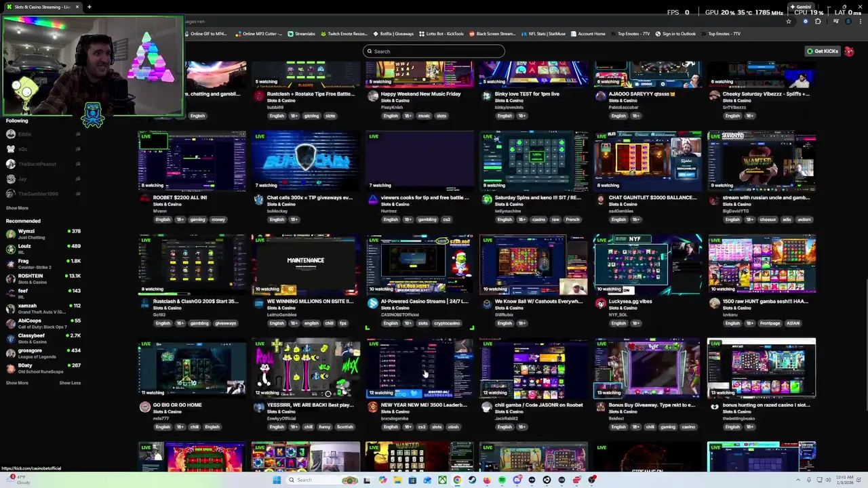This screenshot has width=868, height=488.
Task: Click the CASINOBETOfficial streamer avatar icon
Action: click(372, 304)
